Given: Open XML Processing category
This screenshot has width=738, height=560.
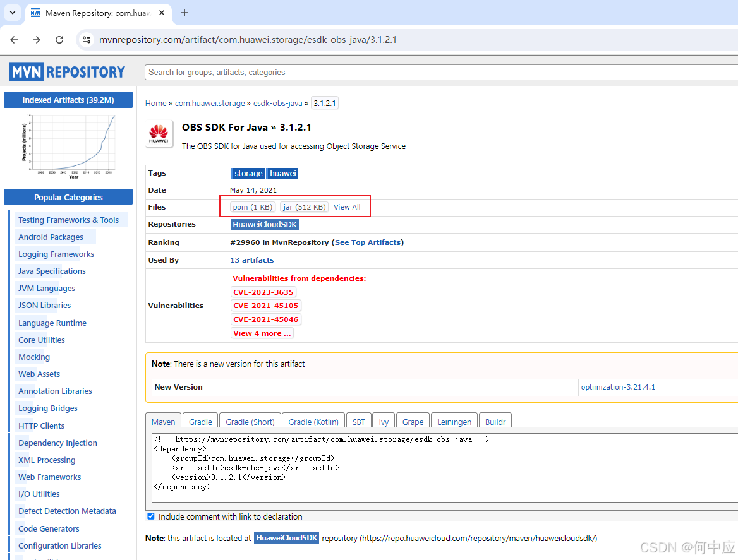Looking at the screenshot, I should [x=47, y=460].
